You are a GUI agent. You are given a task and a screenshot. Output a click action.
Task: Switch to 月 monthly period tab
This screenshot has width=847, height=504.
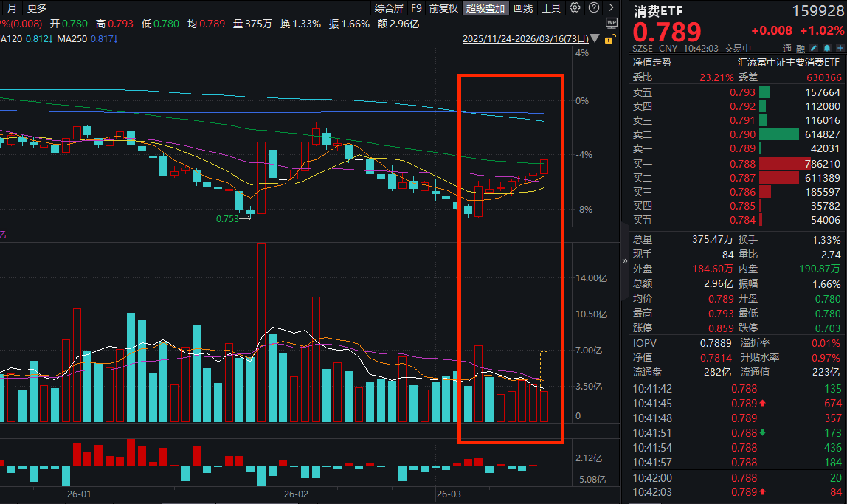tap(12, 8)
